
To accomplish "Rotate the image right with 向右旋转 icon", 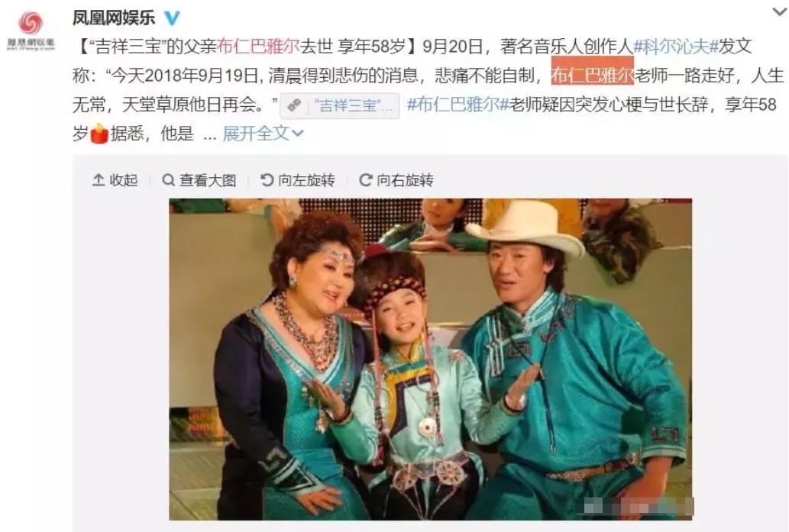I will coord(366,180).
